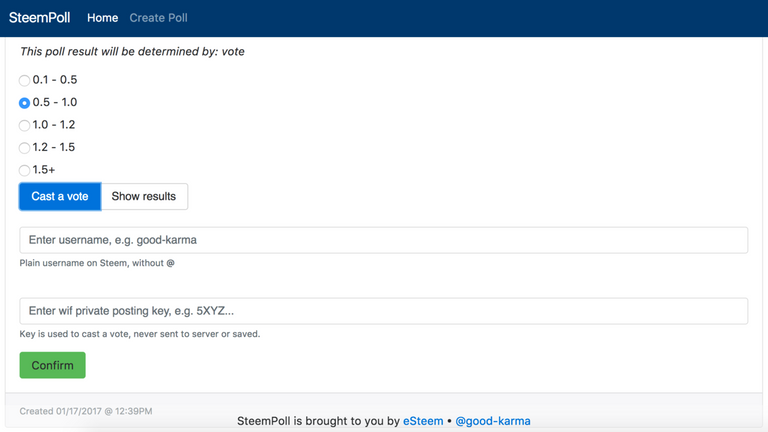Click the 1.5+ option label text
The width and height of the screenshot is (768, 432).
pyautogui.click(x=44, y=170)
